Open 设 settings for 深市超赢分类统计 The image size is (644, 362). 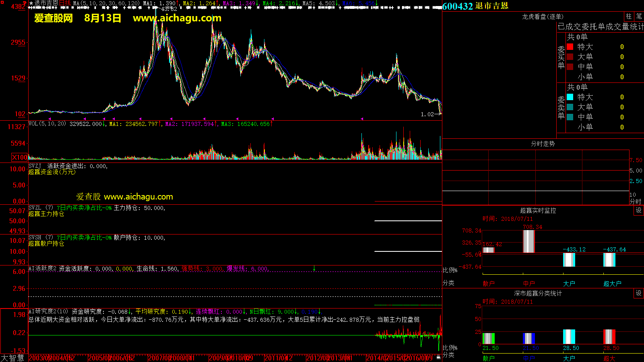tap(638, 293)
